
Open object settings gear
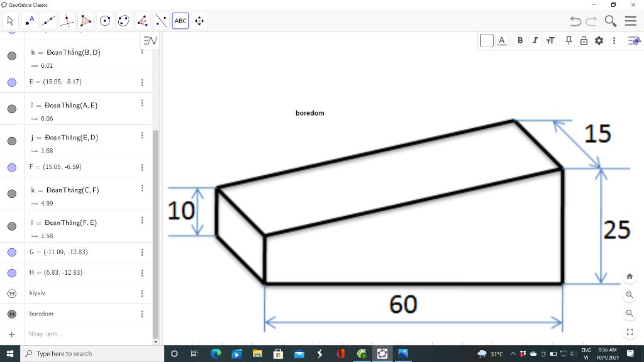point(599,41)
